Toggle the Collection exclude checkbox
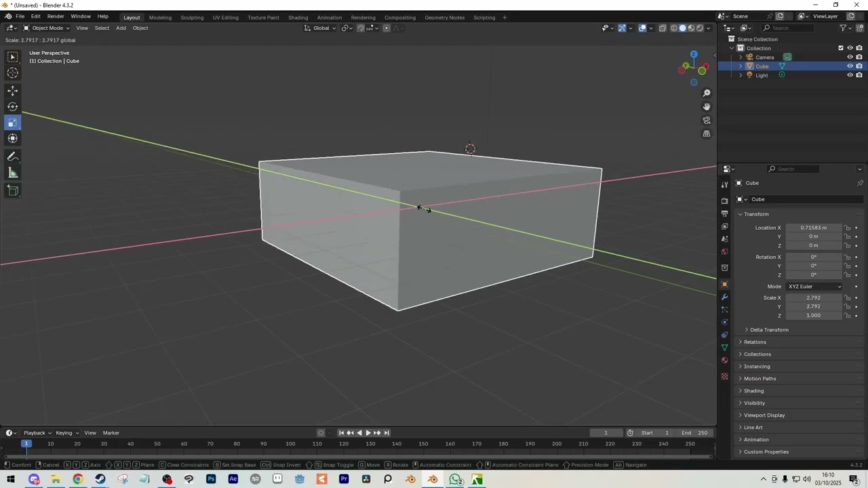This screenshot has height=488, width=868. 841,48
